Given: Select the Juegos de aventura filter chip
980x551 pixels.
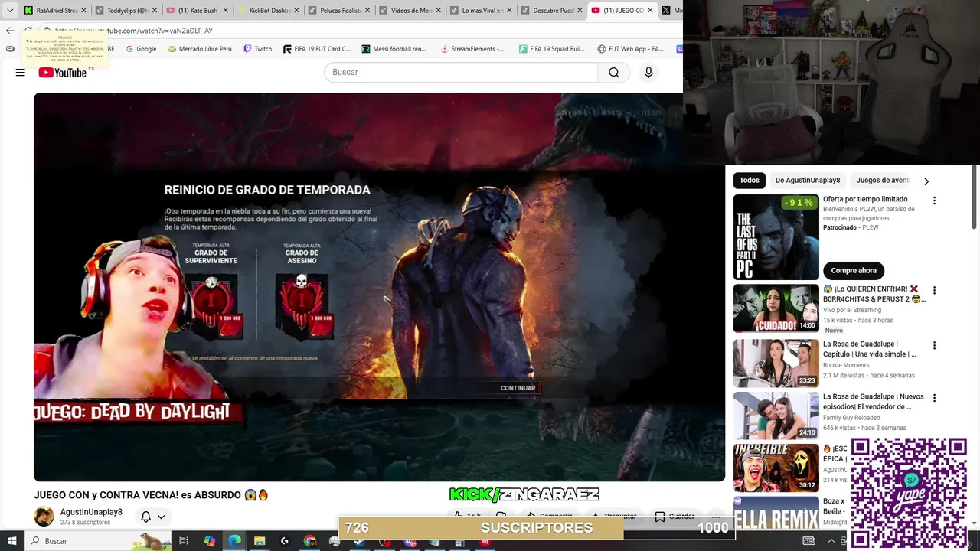Looking at the screenshot, I should 884,181.
